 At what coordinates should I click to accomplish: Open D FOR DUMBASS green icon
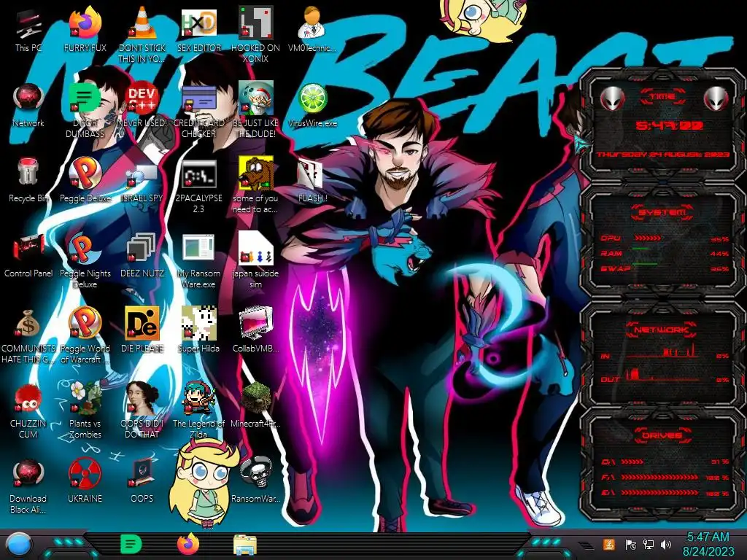(85, 111)
